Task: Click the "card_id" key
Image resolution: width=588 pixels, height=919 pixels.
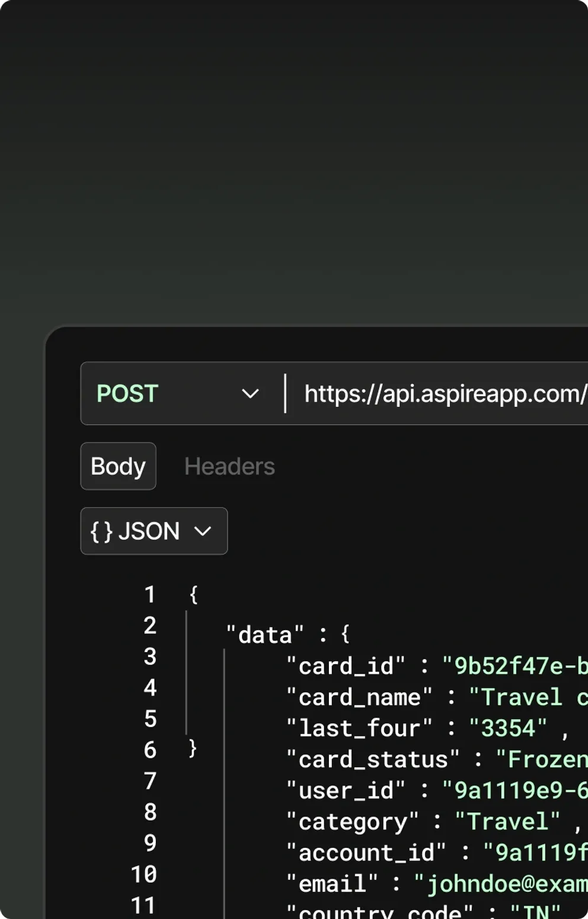Action: click(x=346, y=666)
